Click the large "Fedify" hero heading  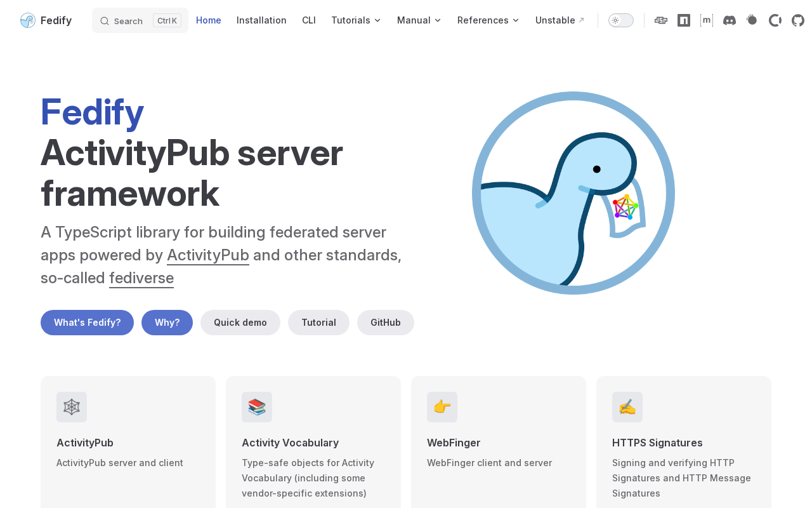pos(93,112)
